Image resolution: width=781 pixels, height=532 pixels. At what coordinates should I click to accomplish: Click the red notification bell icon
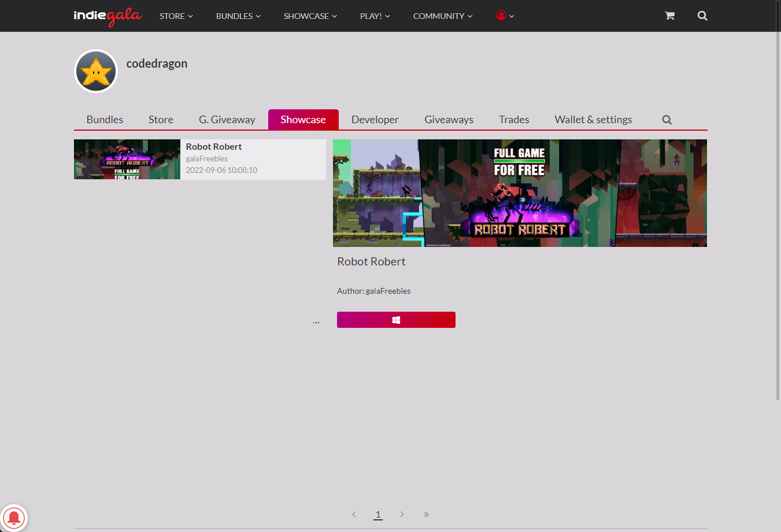[14, 518]
